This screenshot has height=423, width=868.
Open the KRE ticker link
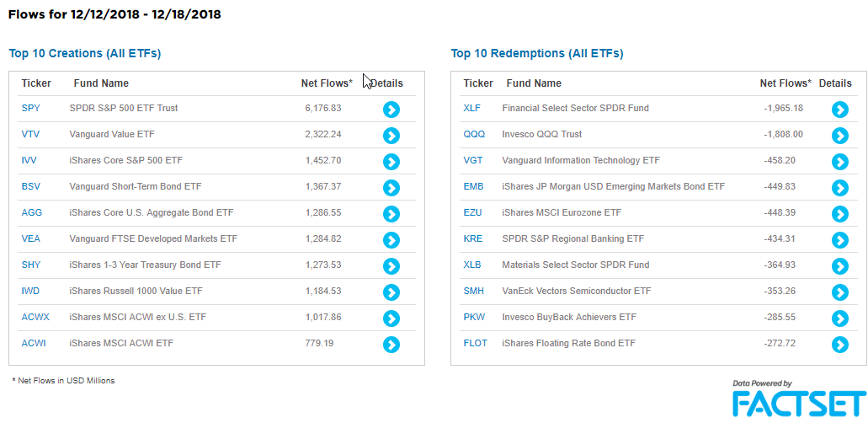(x=473, y=238)
